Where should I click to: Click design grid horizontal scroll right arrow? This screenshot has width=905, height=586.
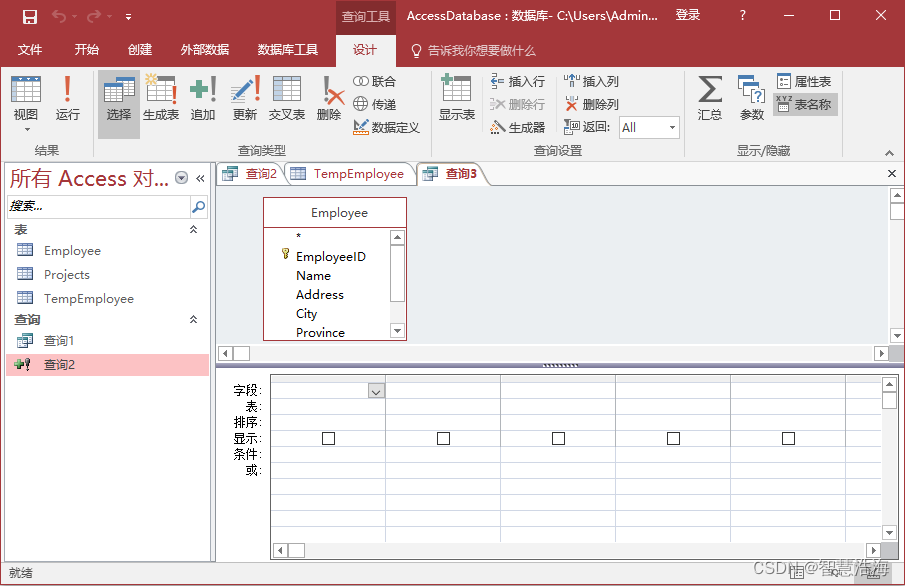pyautogui.click(x=873, y=550)
